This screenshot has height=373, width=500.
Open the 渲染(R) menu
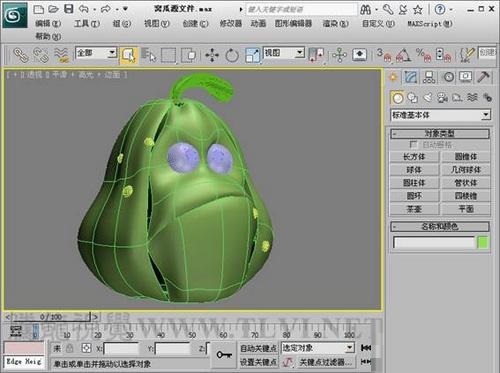coord(335,24)
